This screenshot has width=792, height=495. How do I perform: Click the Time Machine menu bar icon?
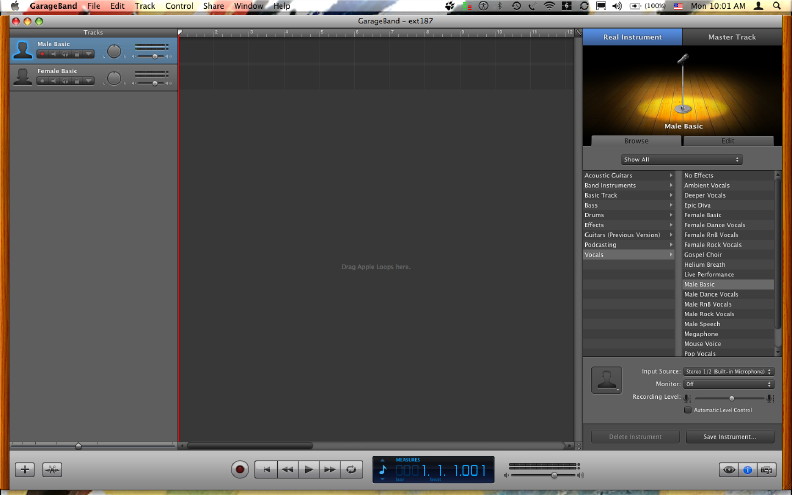pyautogui.click(x=516, y=6)
